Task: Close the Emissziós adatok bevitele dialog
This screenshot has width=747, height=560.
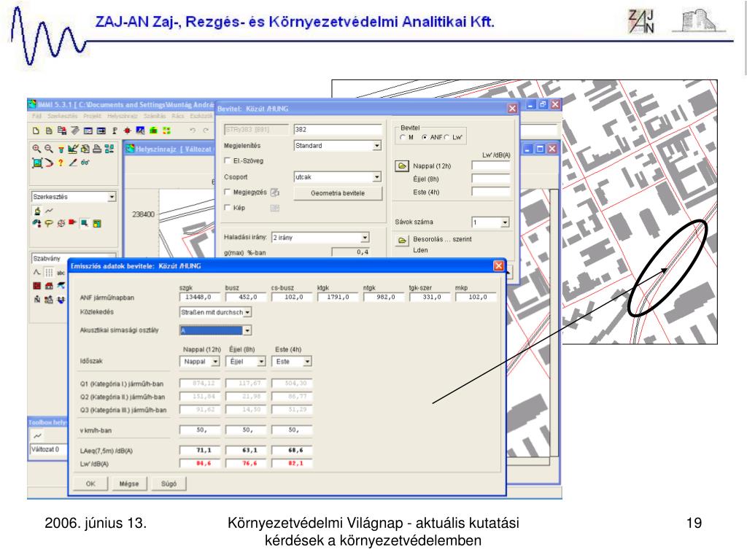Action: coord(498,265)
